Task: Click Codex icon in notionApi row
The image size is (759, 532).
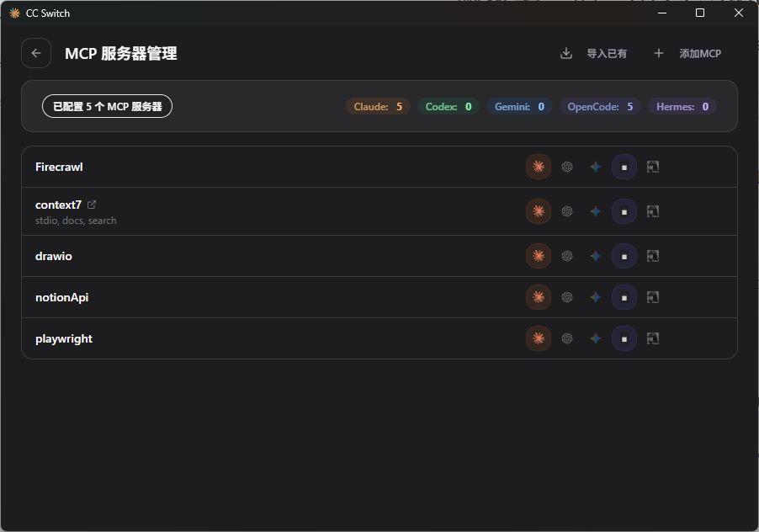Action: pos(567,297)
